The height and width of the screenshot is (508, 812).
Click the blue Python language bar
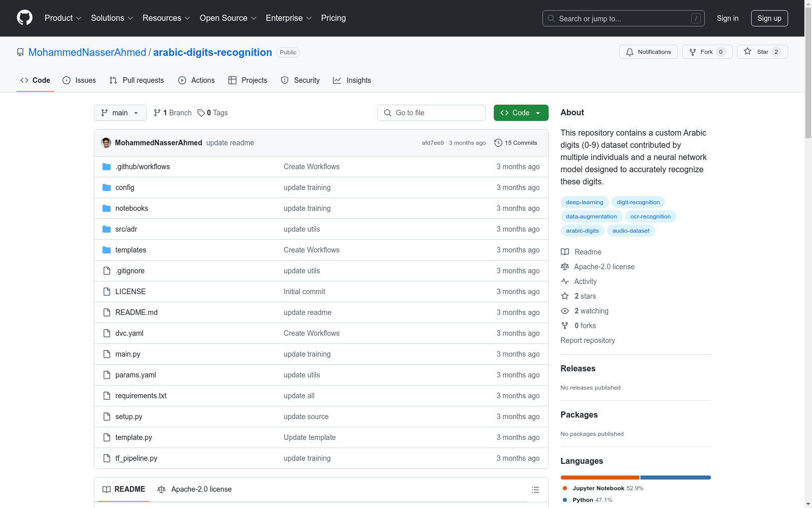[675, 478]
